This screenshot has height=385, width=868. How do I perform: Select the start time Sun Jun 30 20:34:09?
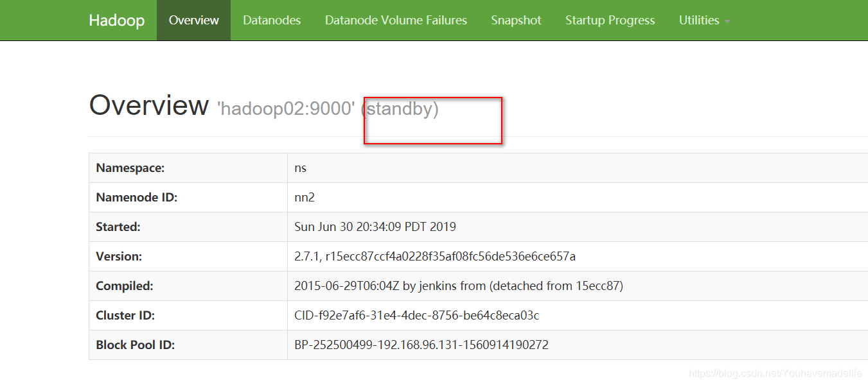coord(375,227)
